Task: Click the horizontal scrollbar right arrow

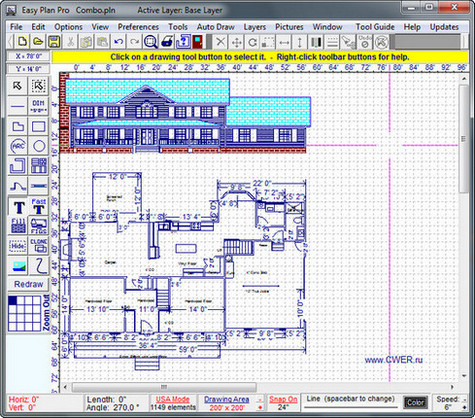Action: click(452, 387)
